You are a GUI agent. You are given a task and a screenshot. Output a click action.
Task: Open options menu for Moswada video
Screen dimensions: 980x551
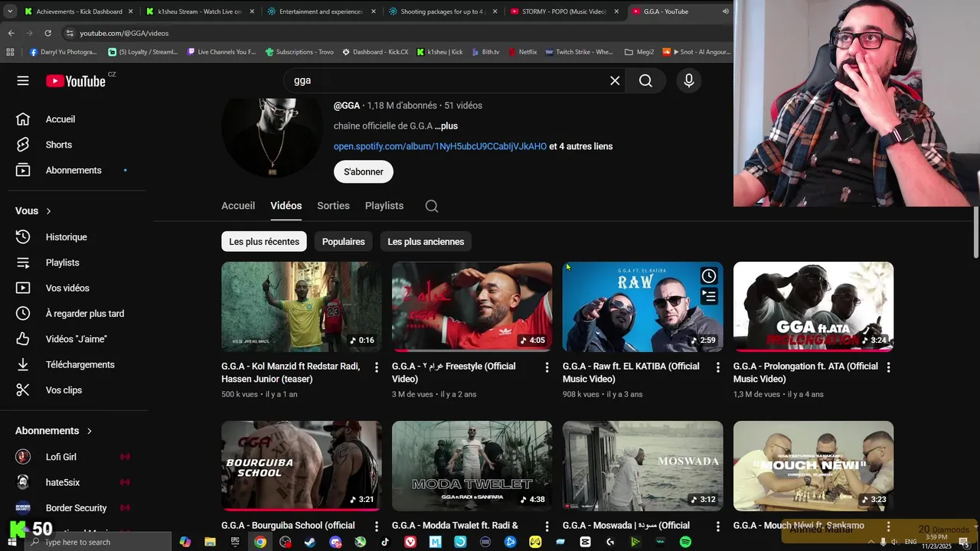pyautogui.click(x=717, y=527)
